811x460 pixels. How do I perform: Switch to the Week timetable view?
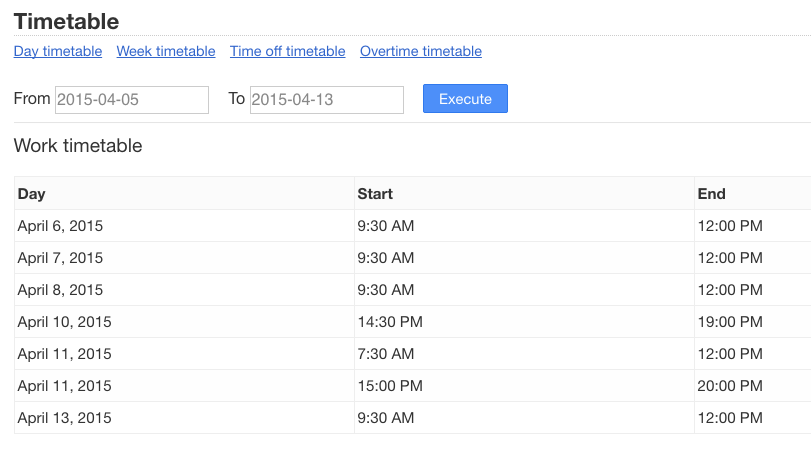tap(166, 51)
